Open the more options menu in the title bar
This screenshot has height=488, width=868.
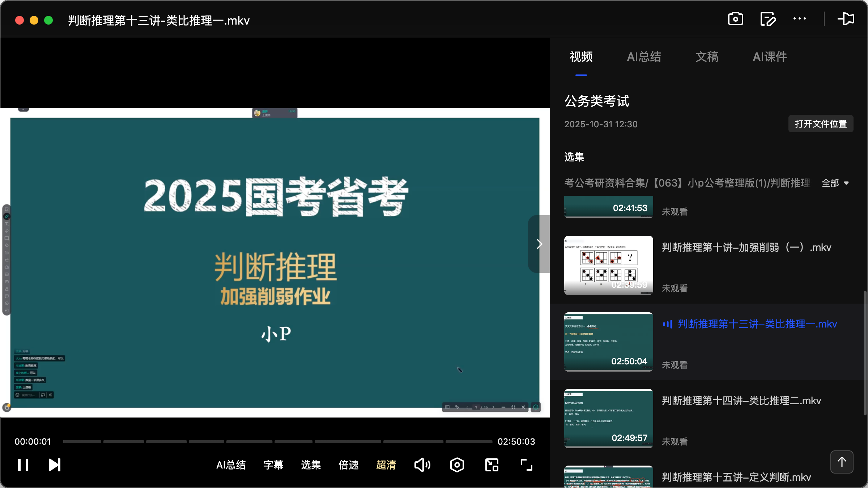pos(800,19)
